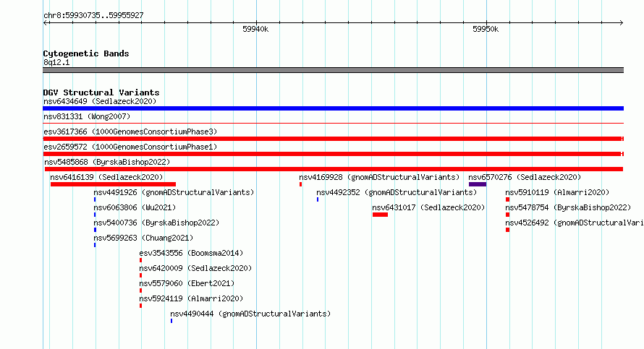Viewport: 644px width, 349px height.
Task: Open nsv4169928 (gnomADStructuralVariants) label
Action: coord(379,177)
